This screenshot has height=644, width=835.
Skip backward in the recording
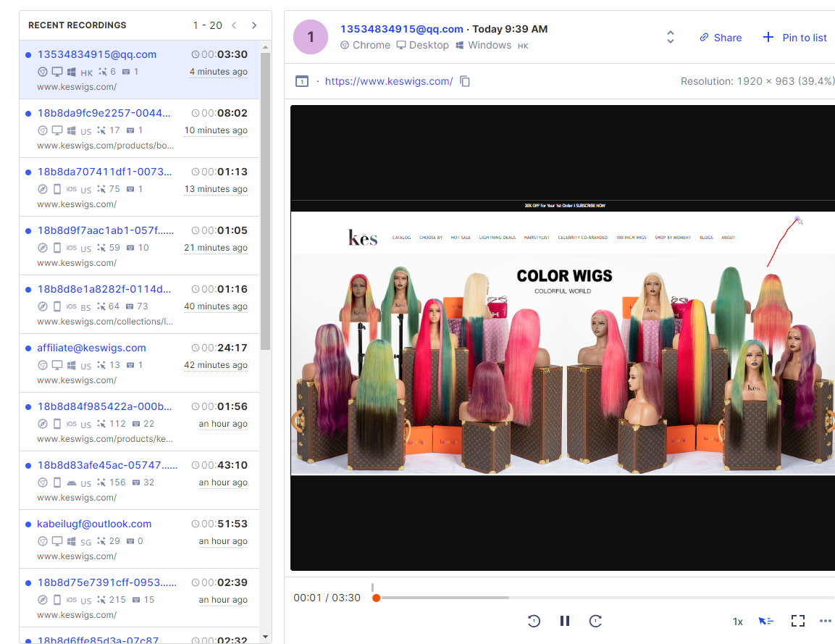(534, 621)
